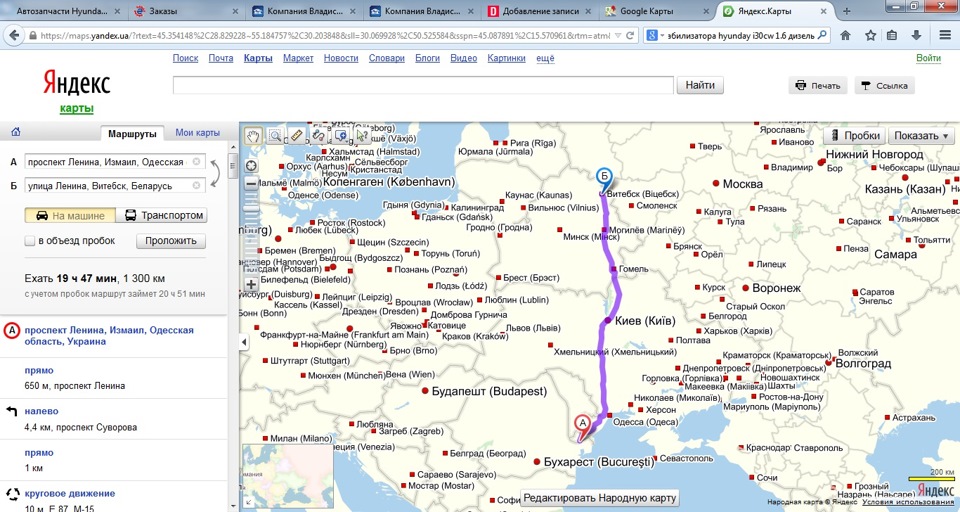This screenshot has height=512, width=960.
Task: Click the home icon in left panel
Action: coord(16,132)
